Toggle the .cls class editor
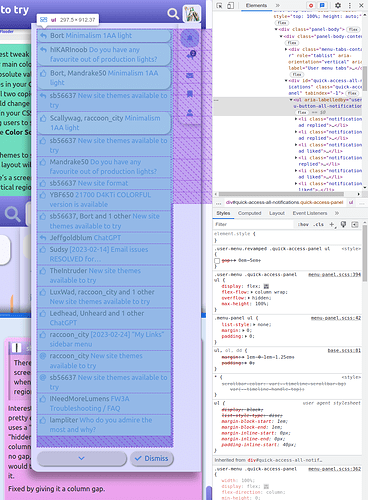Viewport: 368px width, 500px height. coord(318,224)
